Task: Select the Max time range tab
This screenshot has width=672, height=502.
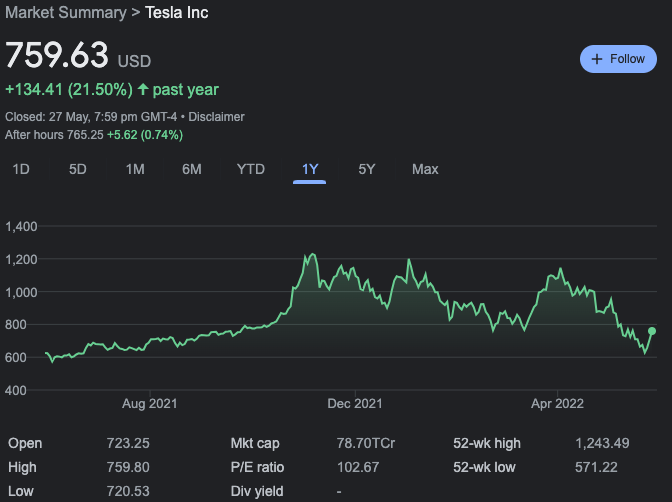Action: pos(425,169)
